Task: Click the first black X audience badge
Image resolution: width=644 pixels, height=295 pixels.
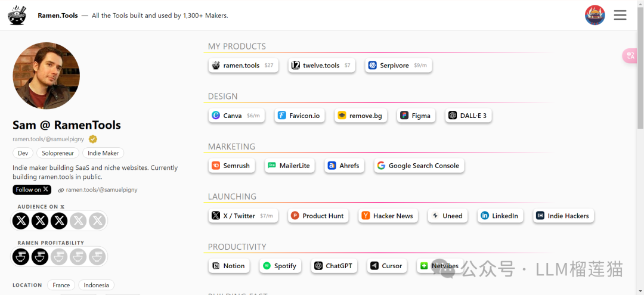Action: tap(20, 221)
